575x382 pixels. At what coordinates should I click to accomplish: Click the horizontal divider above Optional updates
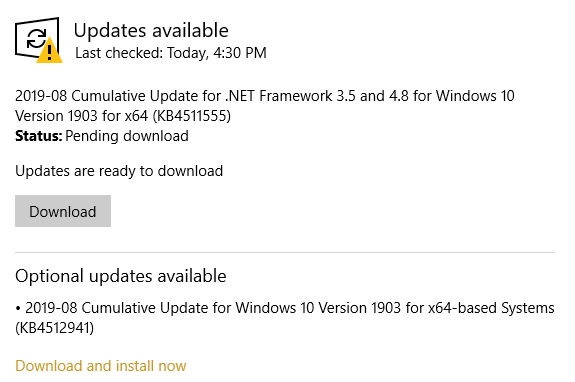[x=285, y=252]
